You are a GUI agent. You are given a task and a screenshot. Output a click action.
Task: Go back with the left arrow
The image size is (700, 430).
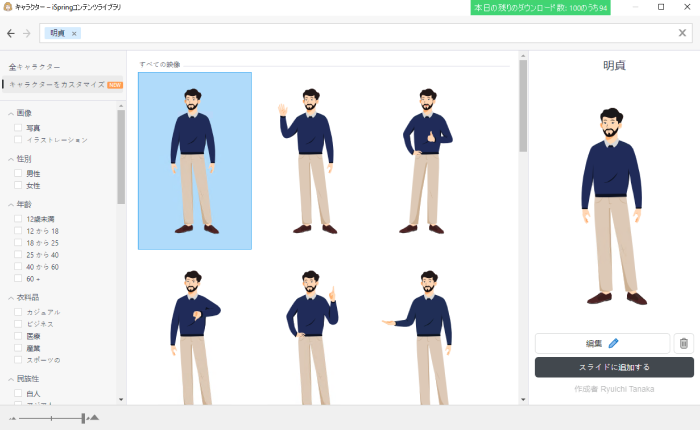11,33
